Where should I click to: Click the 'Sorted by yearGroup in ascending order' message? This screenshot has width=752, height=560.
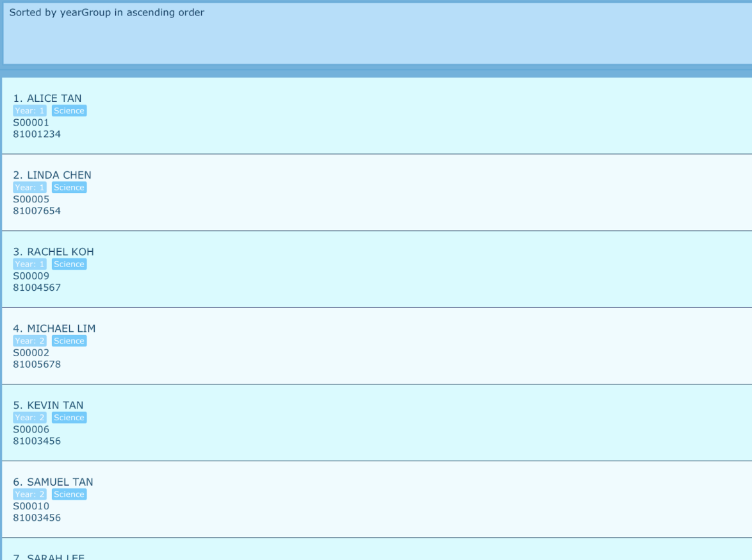point(106,12)
